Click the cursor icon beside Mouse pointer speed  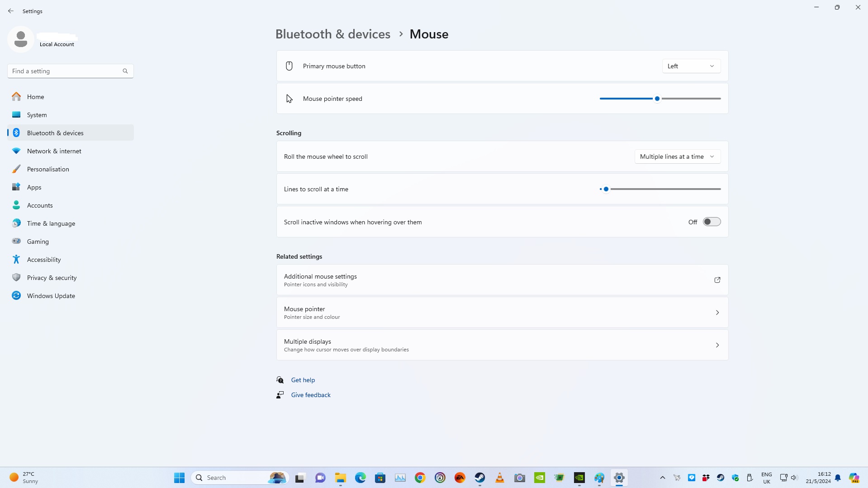click(289, 99)
